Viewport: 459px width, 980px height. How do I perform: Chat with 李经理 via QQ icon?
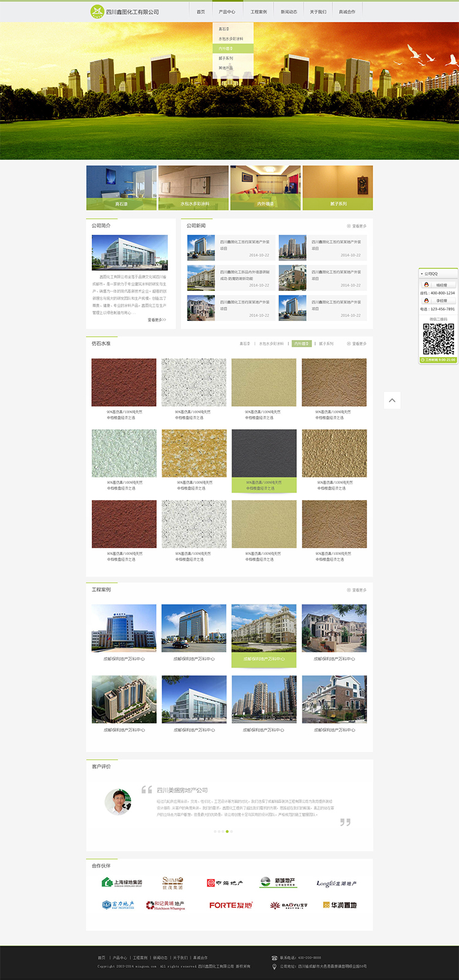[427, 301]
